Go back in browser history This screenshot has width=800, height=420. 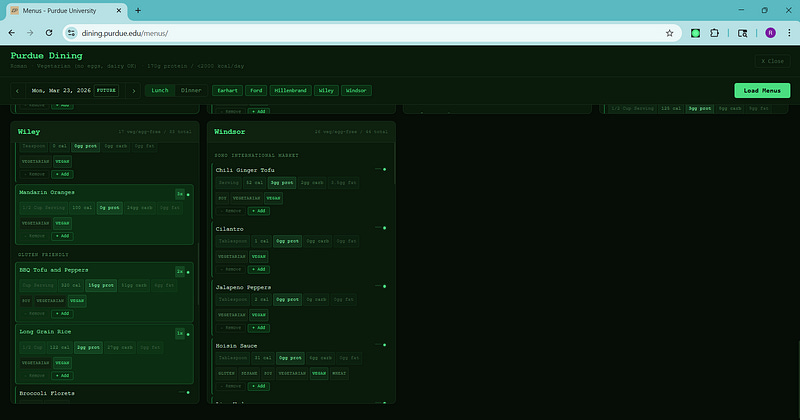click(12, 33)
